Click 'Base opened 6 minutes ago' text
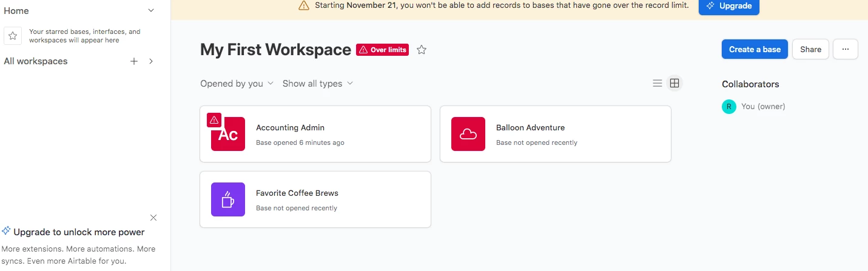Viewport: 868px width, 271px height. point(300,143)
